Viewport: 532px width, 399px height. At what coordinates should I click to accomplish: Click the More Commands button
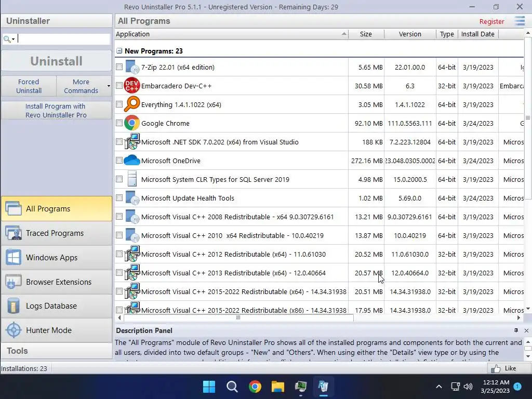tap(81, 86)
